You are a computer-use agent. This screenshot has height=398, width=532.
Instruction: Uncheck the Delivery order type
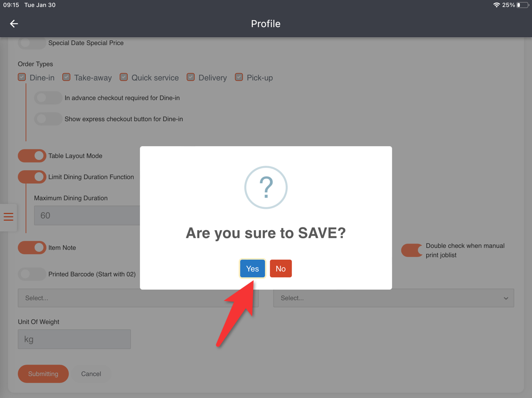point(191,77)
